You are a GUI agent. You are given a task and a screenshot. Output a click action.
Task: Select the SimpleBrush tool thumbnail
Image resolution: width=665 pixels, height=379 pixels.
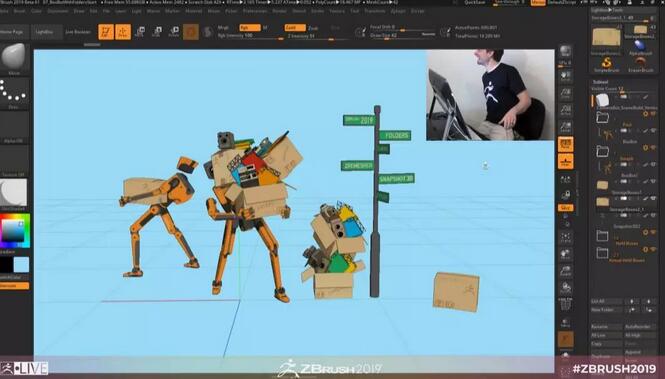coord(606,64)
